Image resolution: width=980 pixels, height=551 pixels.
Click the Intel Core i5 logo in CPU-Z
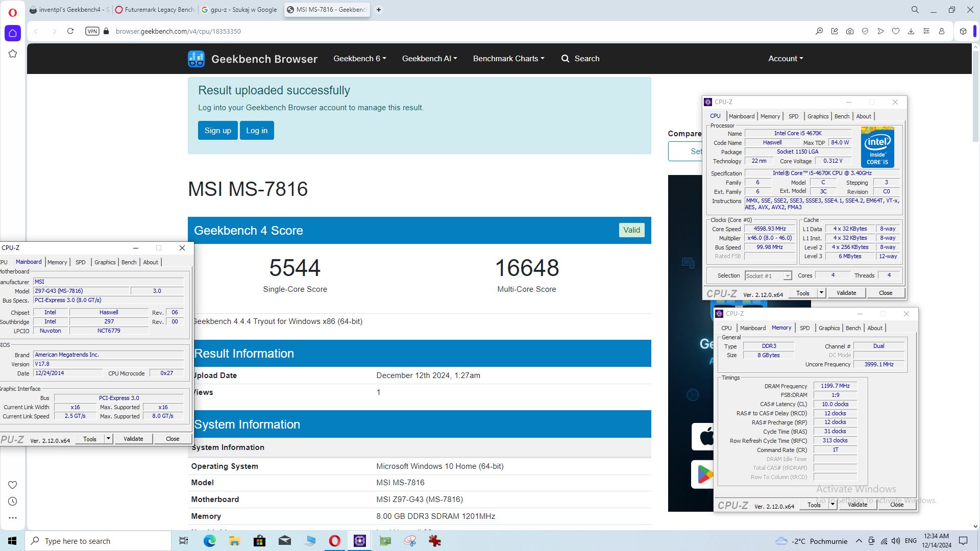click(x=877, y=147)
